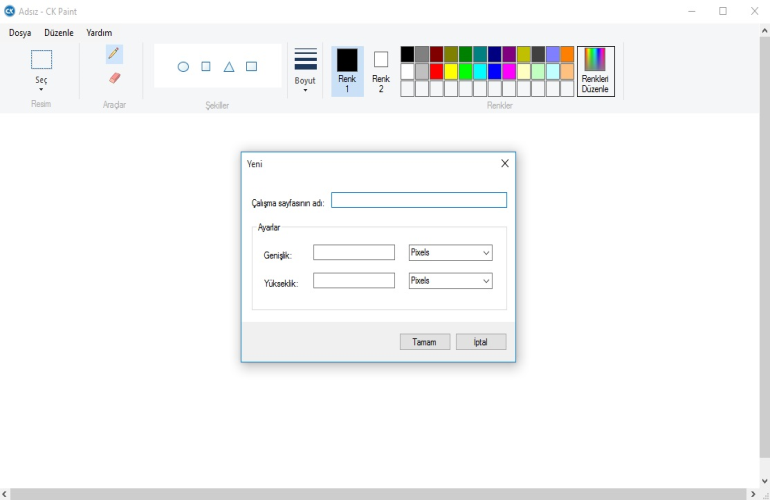Image resolution: width=770 pixels, height=500 pixels.
Task: Click the Seç selection tool icon
Action: tap(41, 60)
